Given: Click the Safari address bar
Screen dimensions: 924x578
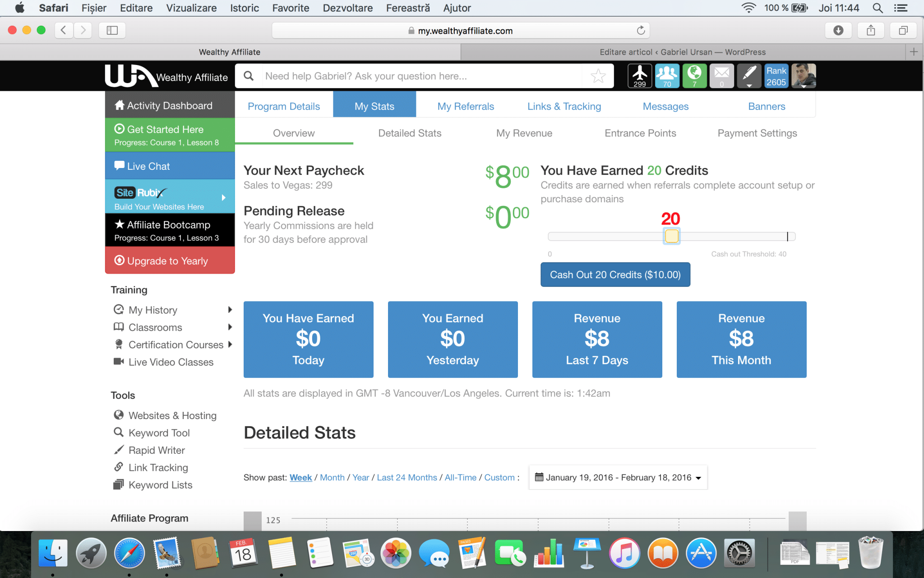Looking at the screenshot, I should tap(461, 30).
